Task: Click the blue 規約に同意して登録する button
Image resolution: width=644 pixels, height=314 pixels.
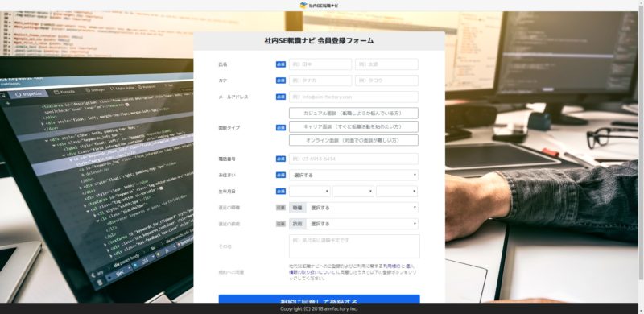Action: 319,300
